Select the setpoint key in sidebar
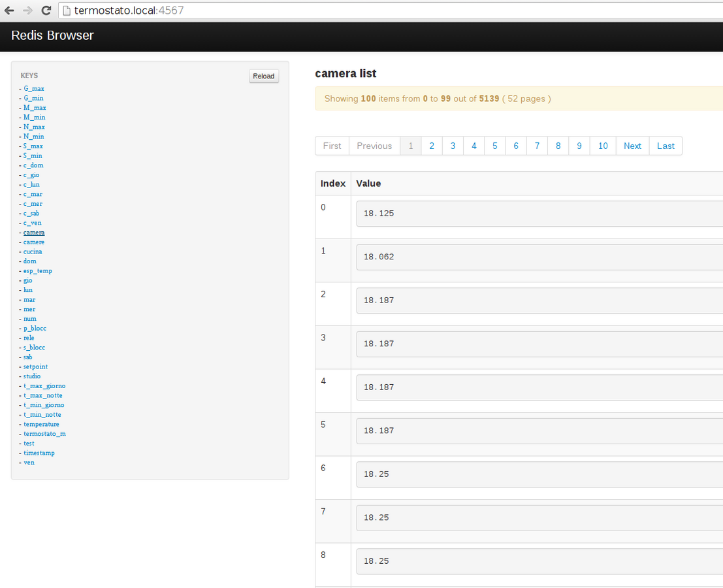Viewport: 723px width, 588px height. pos(35,367)
